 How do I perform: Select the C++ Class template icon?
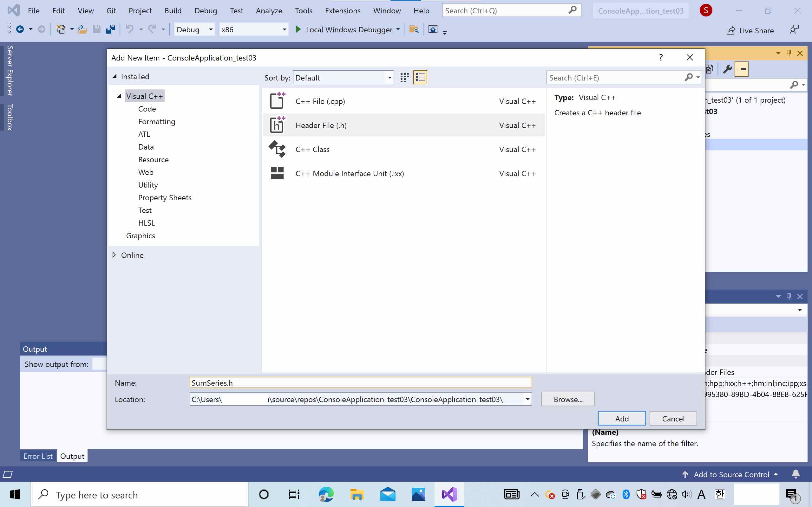pyautogui.click(x=277, y=149)
